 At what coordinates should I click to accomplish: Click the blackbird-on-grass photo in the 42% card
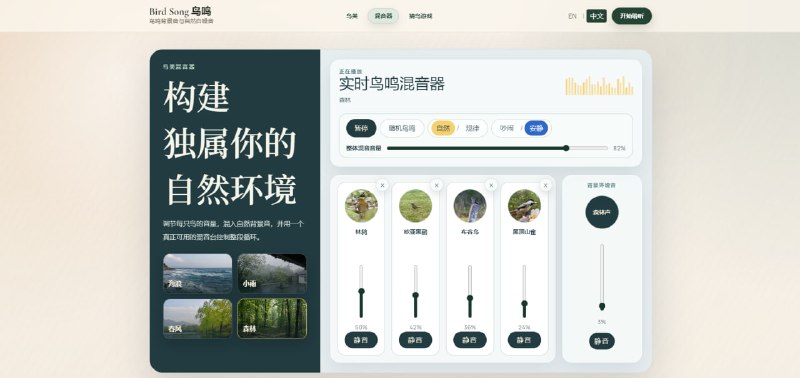click(415, 206)
